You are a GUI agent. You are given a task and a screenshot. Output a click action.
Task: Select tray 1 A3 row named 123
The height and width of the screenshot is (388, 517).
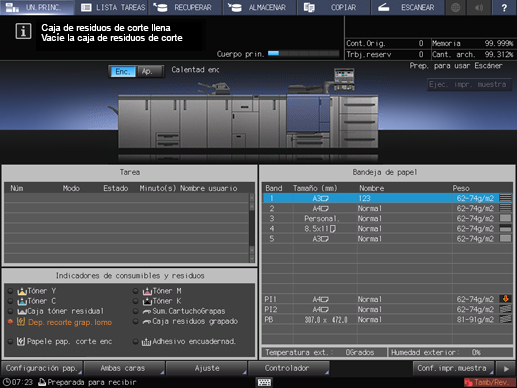(x=388, y=198)
